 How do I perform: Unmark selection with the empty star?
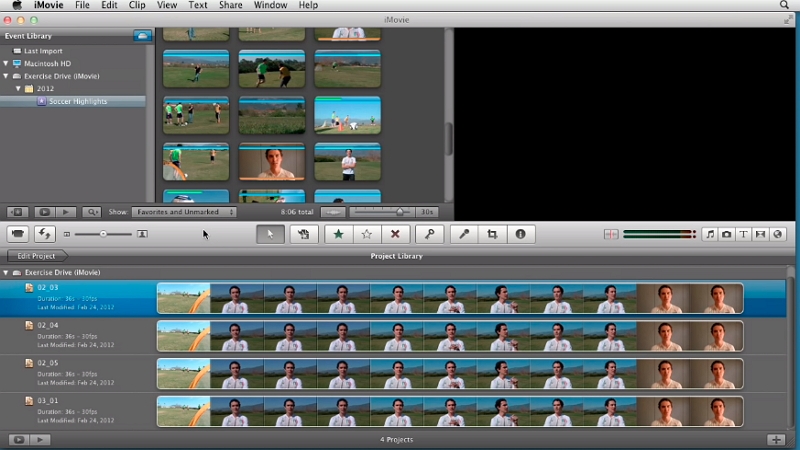[x=366, y=234]
